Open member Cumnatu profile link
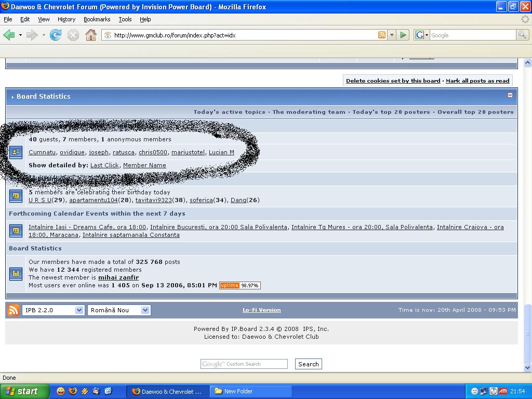Viewport: 532px width, 399px height. [42, 152]
